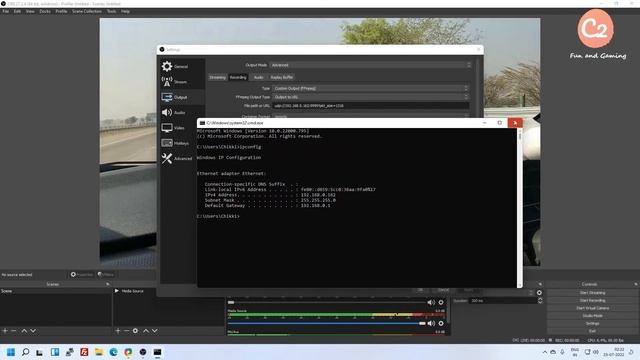The width and height of the screenshot is (640, 360).
Task: Open the Help menu
Action: coord(125,11)
